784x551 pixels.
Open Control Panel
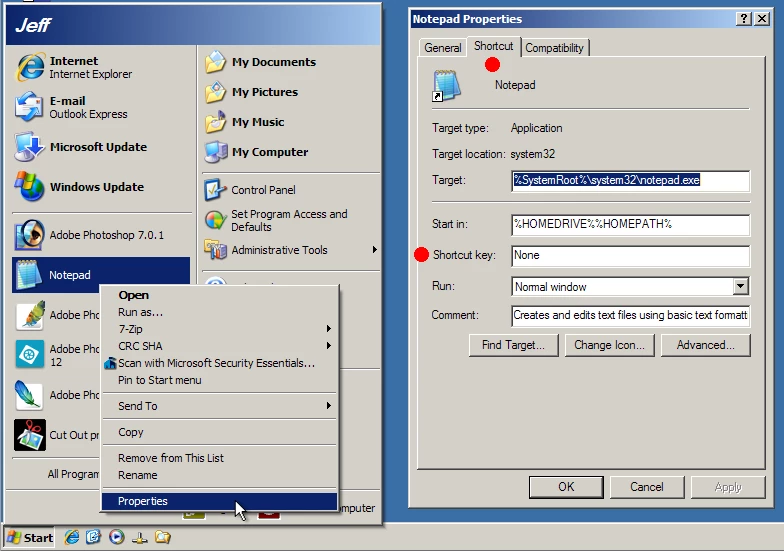click(x=250, y=190)
